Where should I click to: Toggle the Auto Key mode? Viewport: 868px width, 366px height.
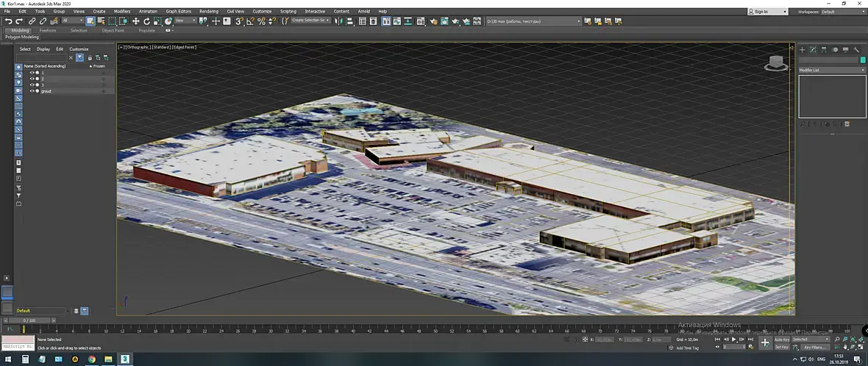pos(782,339)
